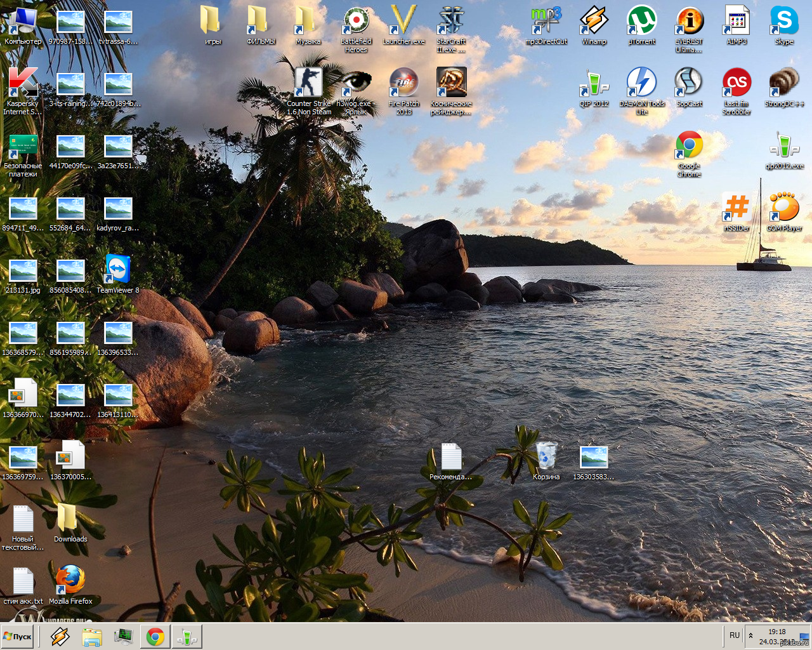Select the h3wog.exe shortcut with eye icon
The height and width of the screenshot is (650, 812).
click(x=356, y=91)
